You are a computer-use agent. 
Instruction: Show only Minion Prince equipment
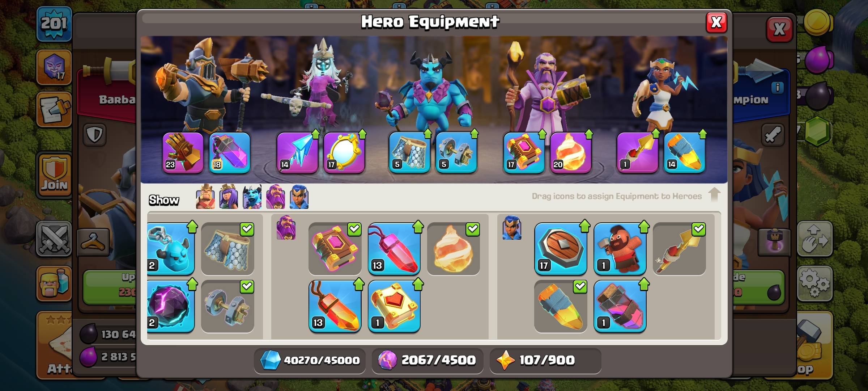point(252,197)
